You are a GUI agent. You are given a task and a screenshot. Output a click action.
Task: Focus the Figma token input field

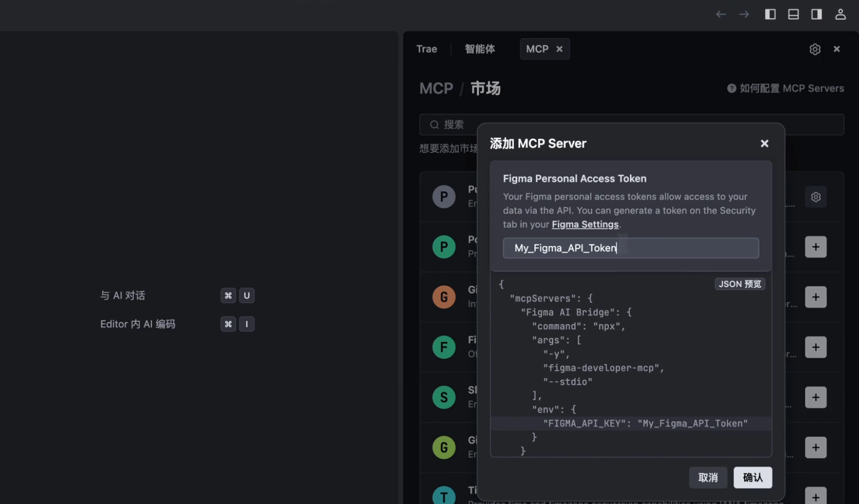[631, 248]
